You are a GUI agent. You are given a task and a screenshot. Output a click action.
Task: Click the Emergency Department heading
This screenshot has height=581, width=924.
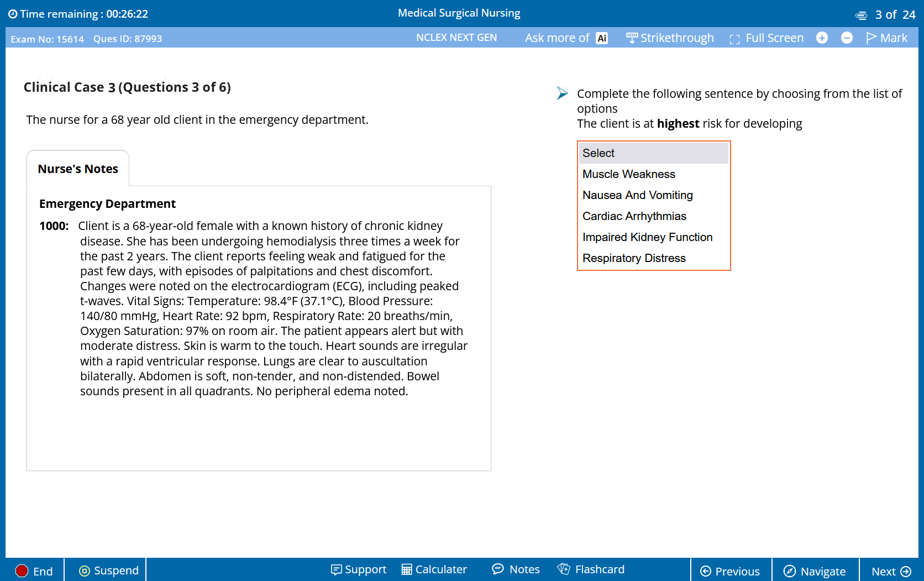pyautogui.click(x=107, y=204)
